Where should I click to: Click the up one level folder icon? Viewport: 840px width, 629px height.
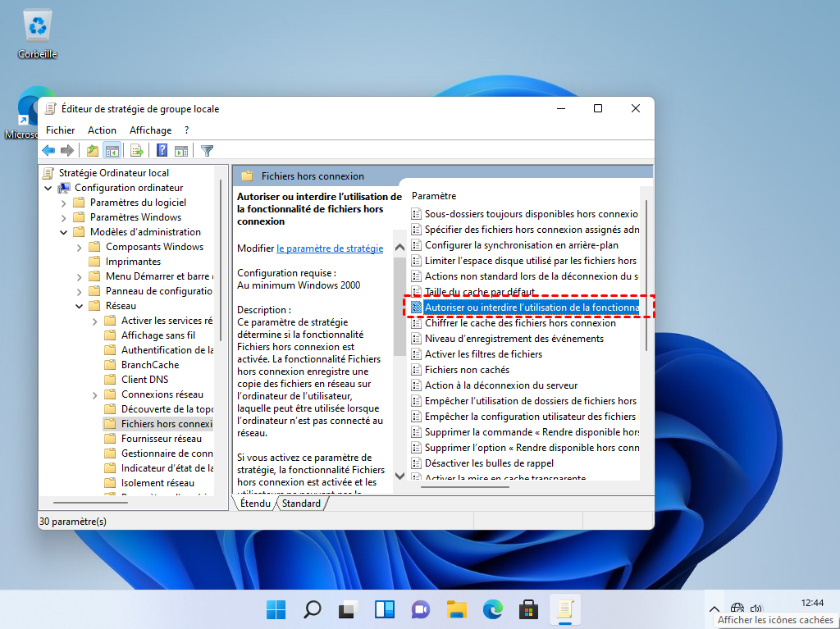pos(93,150)
